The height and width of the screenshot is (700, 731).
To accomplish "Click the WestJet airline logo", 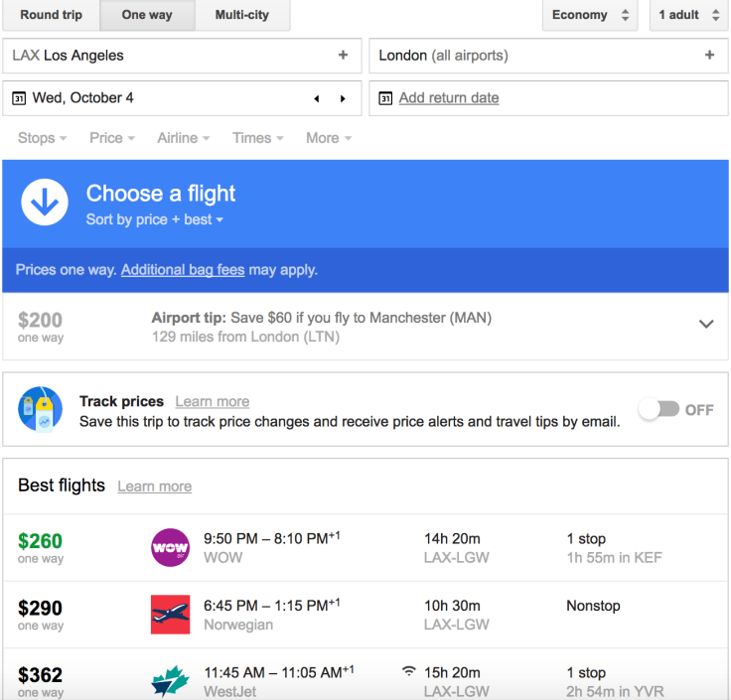I will pos(170,682).
